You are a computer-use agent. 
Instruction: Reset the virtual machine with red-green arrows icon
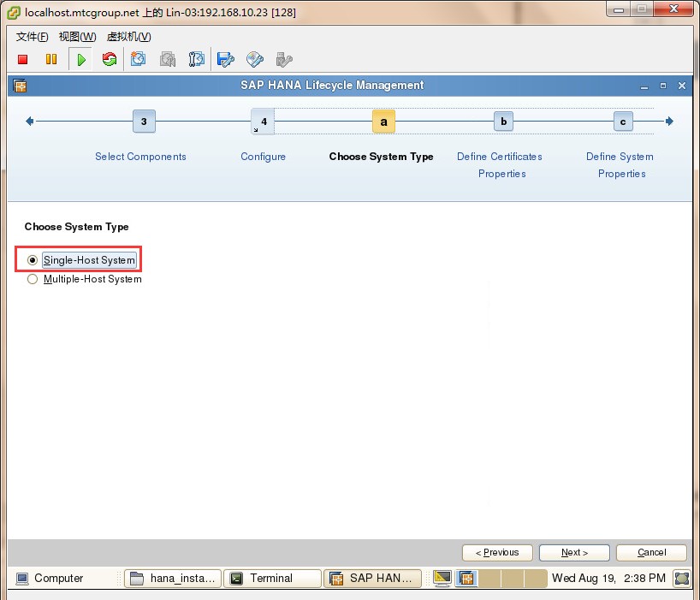[x=110, y=59]
